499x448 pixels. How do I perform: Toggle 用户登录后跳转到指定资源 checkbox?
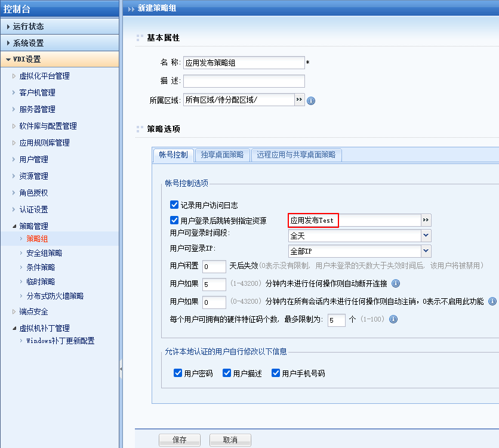174,220
